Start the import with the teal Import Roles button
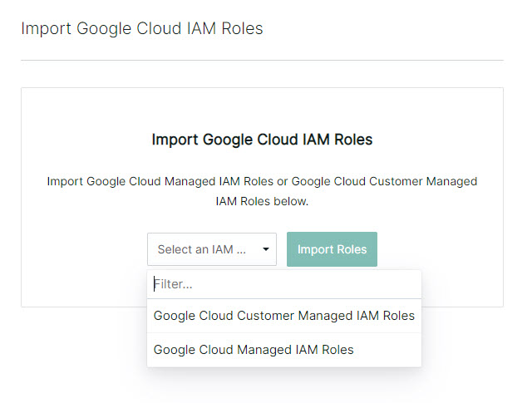532x403 pixels. pos(332,249)
